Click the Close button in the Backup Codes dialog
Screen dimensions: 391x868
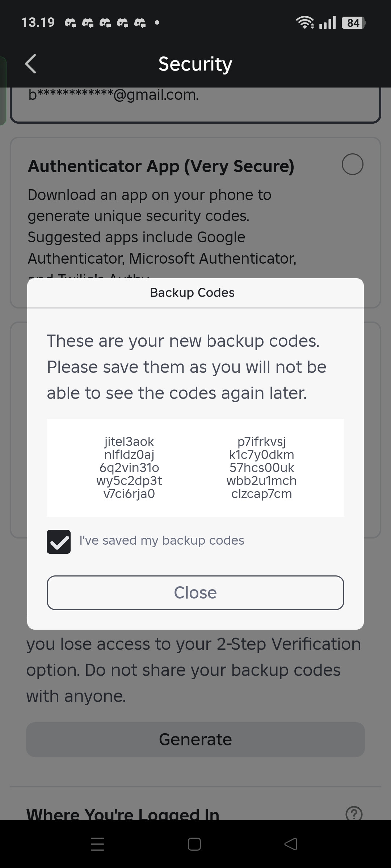(195, 592)
